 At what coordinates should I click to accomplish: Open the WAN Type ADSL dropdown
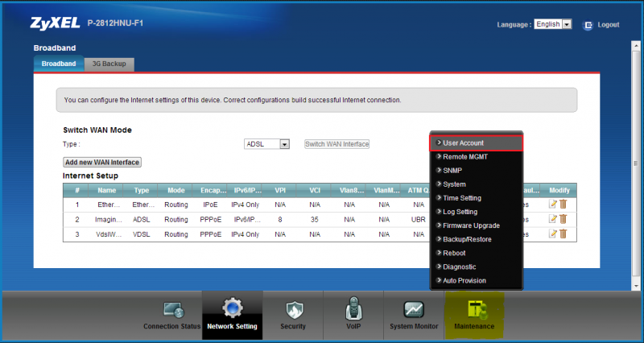click(x=267, y=144)
